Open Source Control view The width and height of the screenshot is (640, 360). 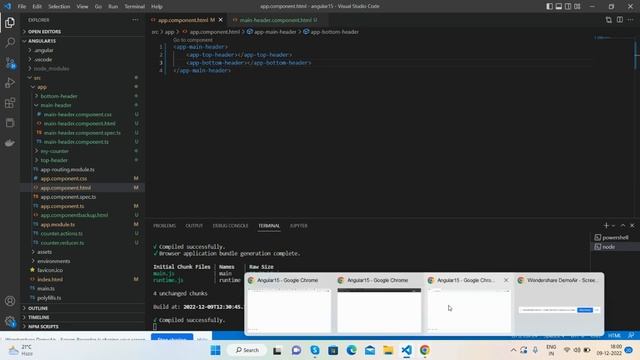10,62
